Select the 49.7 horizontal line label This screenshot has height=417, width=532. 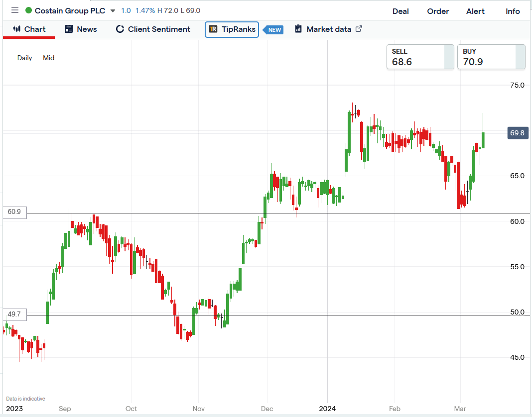pos(14,314)
